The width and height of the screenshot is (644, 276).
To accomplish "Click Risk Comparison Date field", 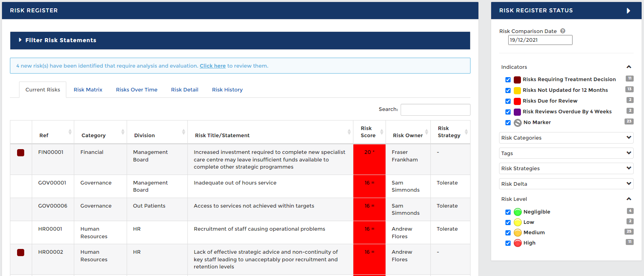I will 540,40.
